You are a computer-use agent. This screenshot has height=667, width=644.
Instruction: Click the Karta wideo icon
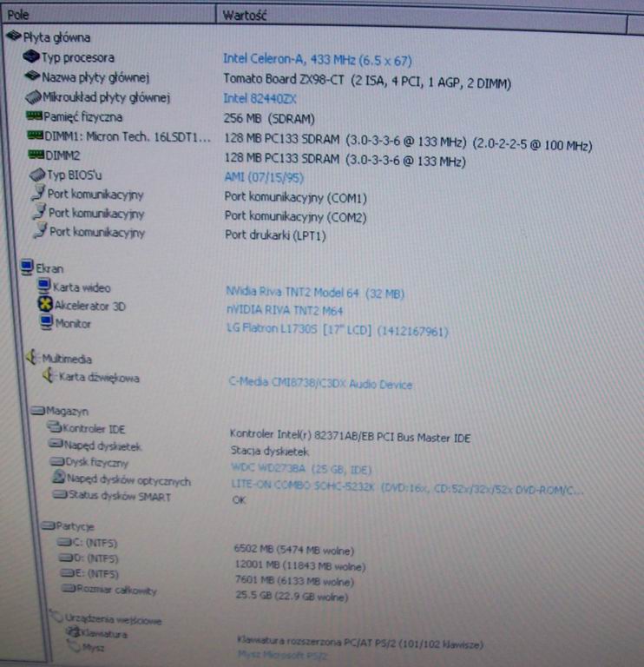pos(43,286)
